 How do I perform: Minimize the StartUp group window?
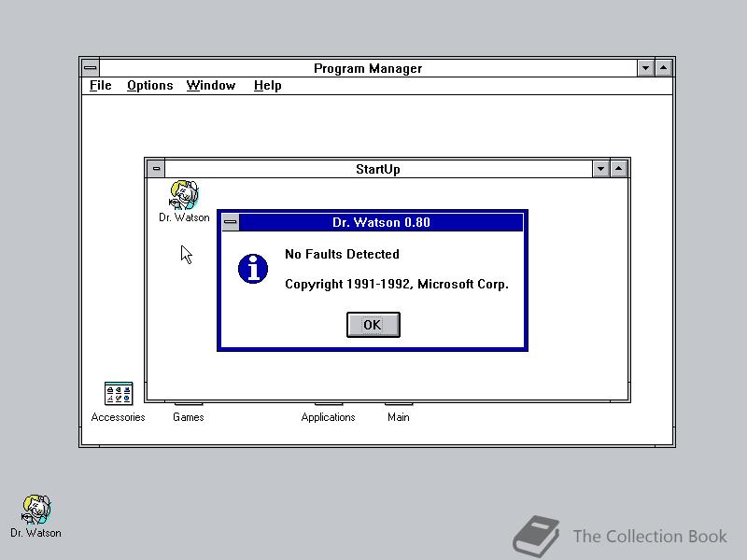coord(600,169)
